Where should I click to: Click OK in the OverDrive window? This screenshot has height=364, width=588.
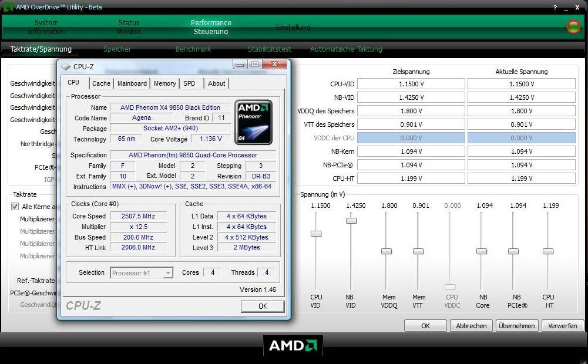[425, 326]
